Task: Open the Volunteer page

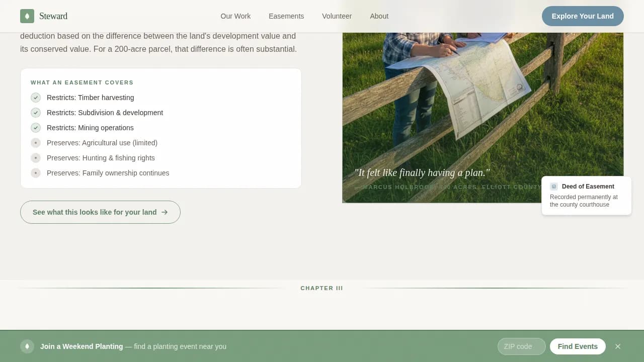Action: pos(337,16)
